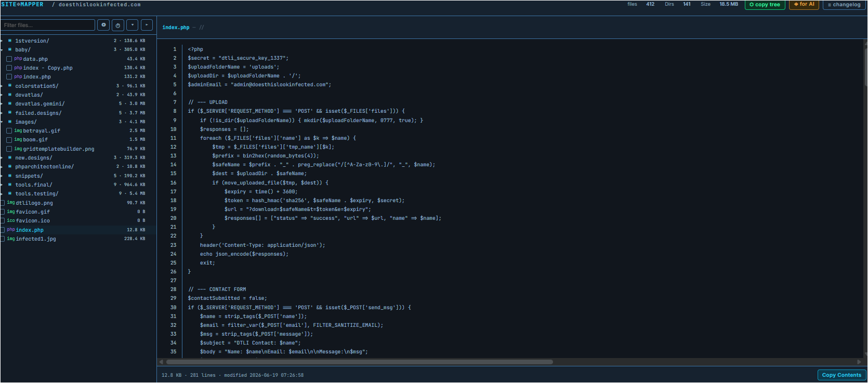The image size is (868, 383).
Task: Click the folder icon of baby/
Action: [10, 49]
